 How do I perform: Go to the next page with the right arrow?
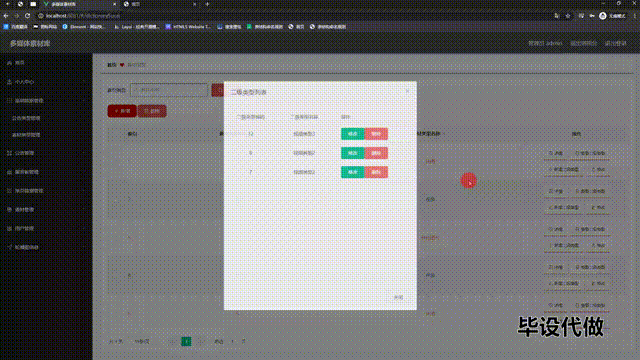[x=200, y=342]
